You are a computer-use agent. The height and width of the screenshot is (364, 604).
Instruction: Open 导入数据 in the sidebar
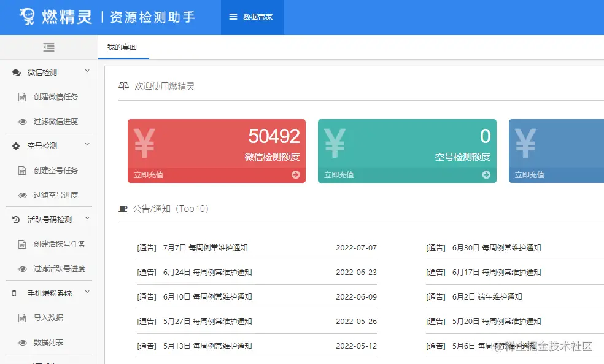48,318
